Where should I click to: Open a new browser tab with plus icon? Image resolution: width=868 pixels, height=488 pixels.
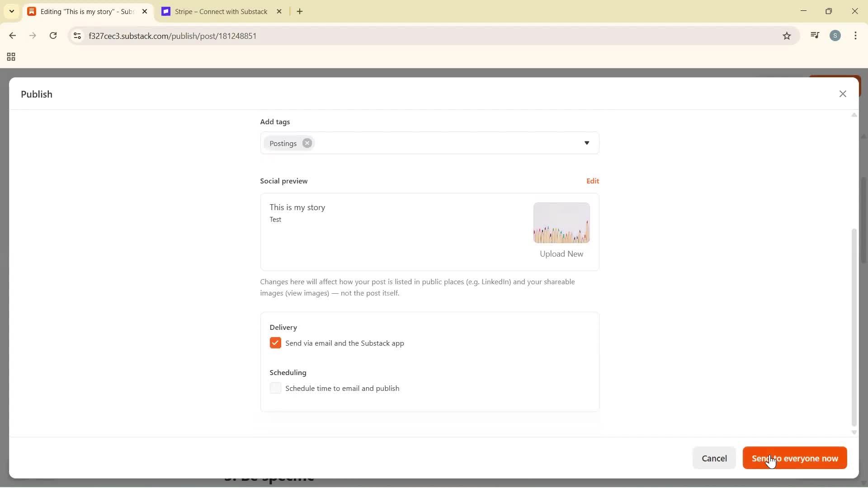click(300, 11)
